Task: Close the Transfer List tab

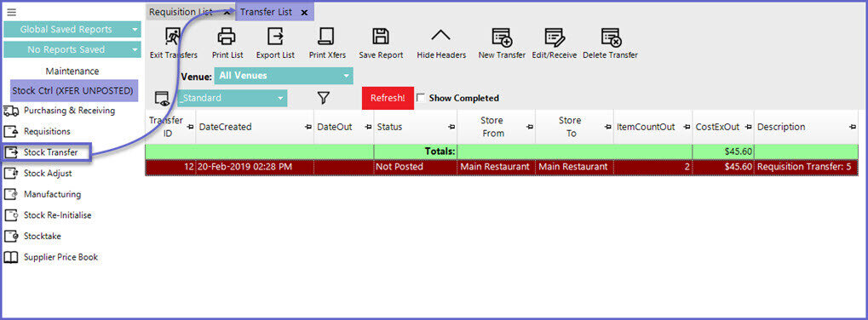Action: [304, 12]
